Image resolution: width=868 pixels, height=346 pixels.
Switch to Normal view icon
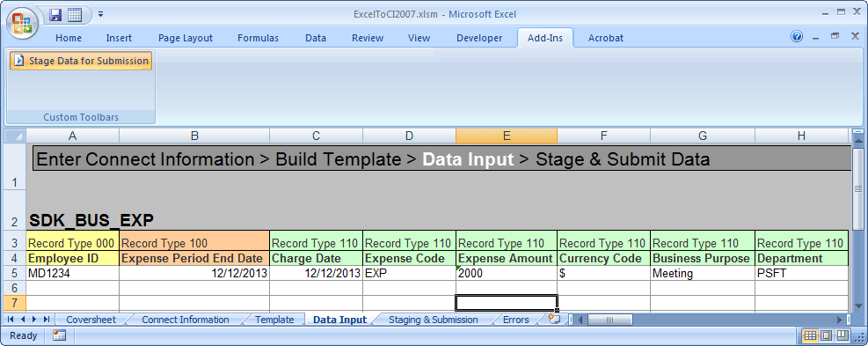pos(810,335)
